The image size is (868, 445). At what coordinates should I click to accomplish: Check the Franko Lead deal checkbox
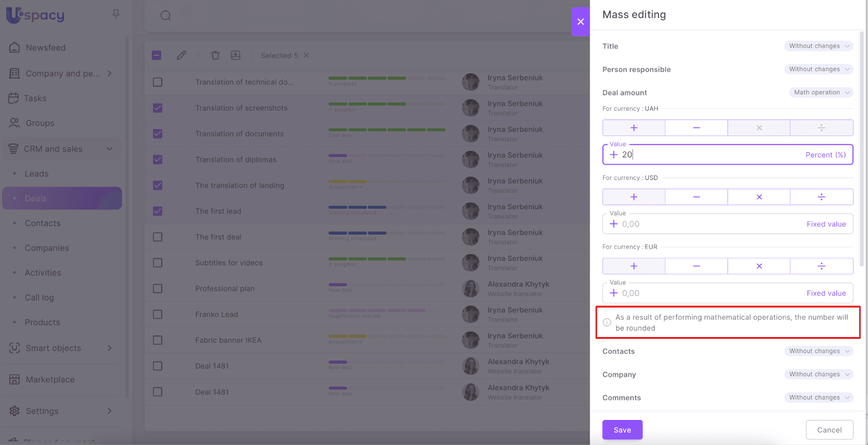pyautogui.click(x=158, y=314)
